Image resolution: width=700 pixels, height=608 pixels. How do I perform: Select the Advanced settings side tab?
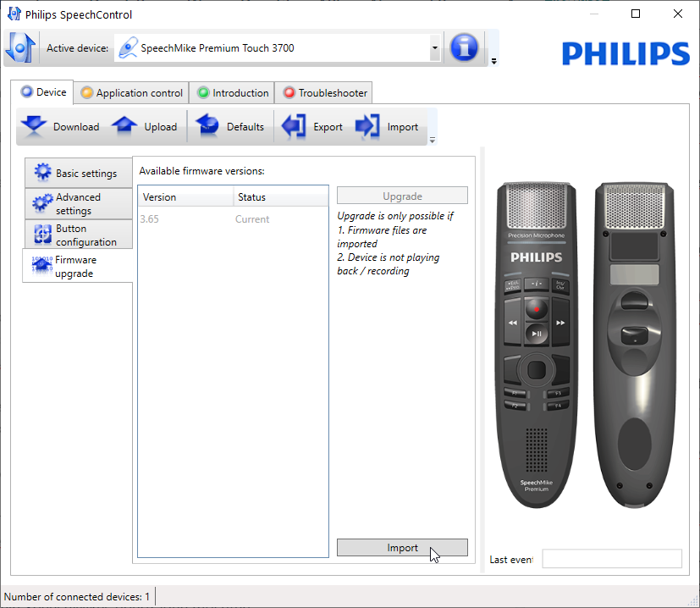pyautogui.click(x=79, y=204)
